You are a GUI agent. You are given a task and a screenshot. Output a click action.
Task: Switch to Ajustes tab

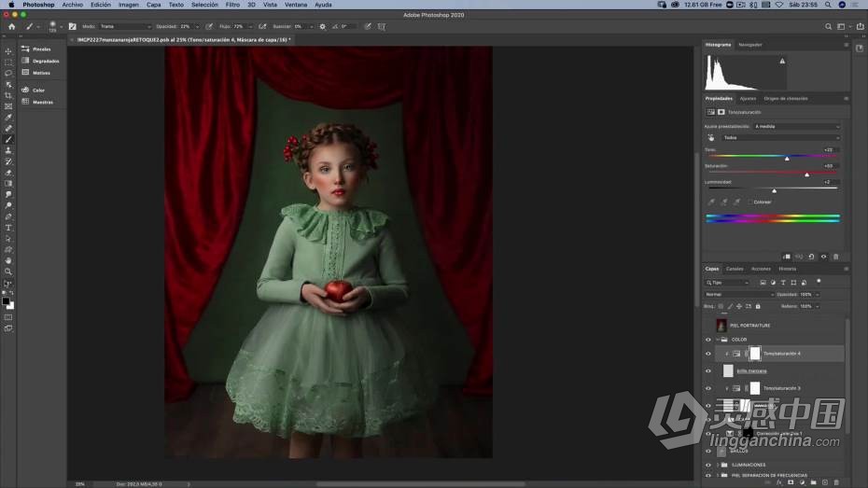point(748,99)
